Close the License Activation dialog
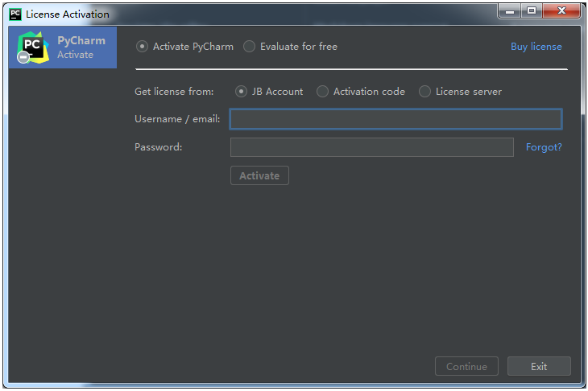Viewport: 588px width, 391px height. tap(562, 11)
